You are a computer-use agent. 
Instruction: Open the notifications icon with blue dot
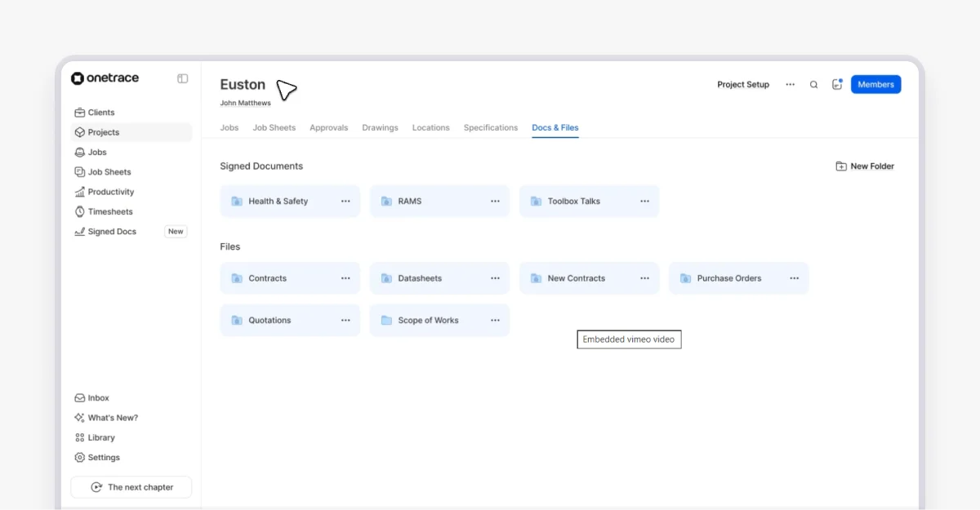tap(837, 84)
